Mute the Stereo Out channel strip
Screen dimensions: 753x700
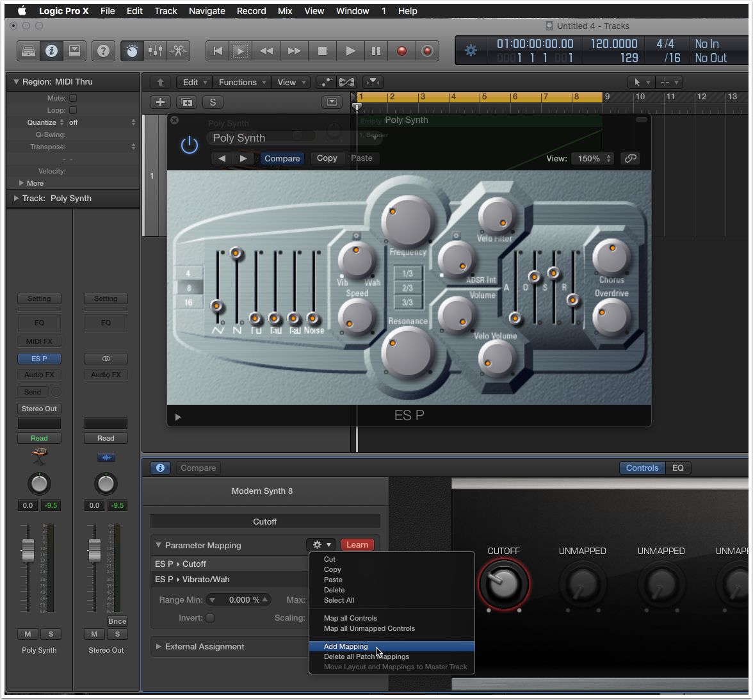94,634
